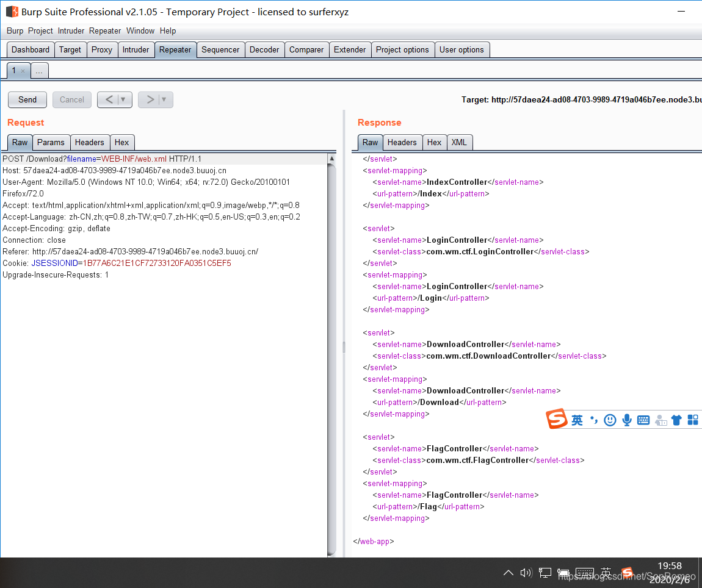The height and width of the screenshot is (588, 702).
Task: Open the Sogou toolbox grid icon
Action: tap(693, 420)
